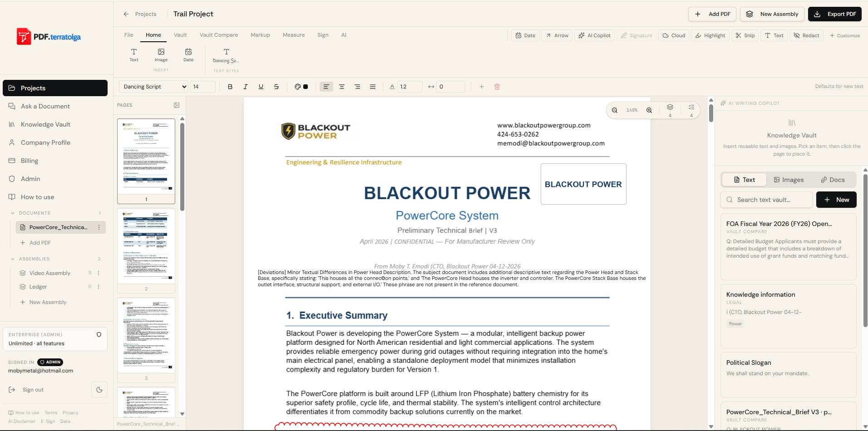Insert an Image from Home ribbon
This screenshot has width=868, height=431.
point(161,55)
